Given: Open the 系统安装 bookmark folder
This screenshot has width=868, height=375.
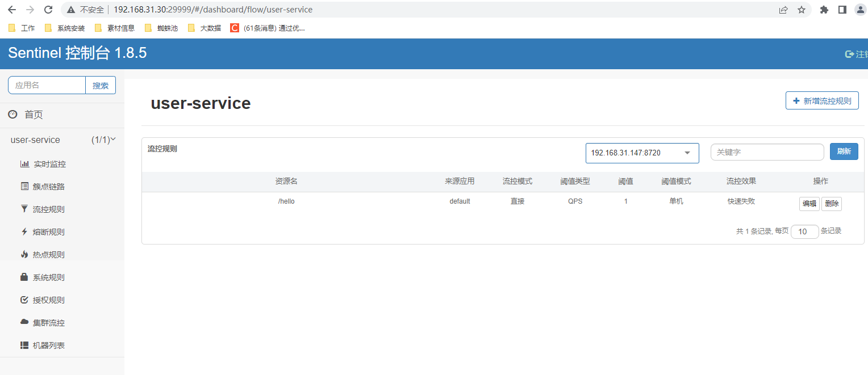Looking at the screenshot, I should point(65,28).
